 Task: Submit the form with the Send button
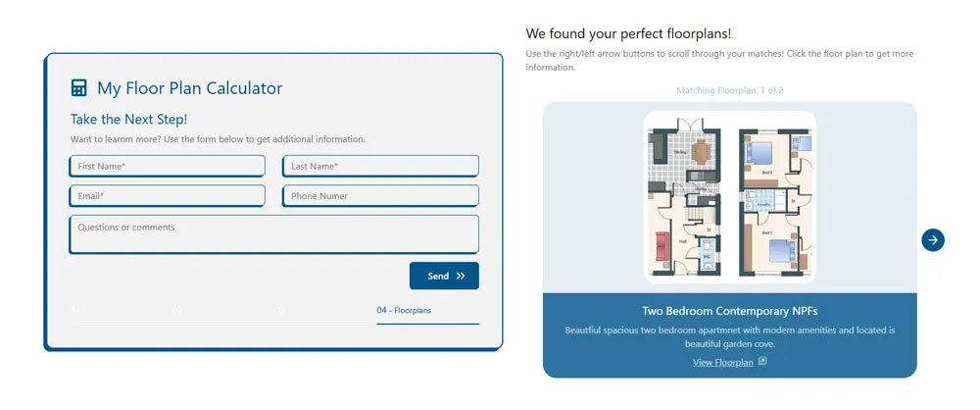click(444, 276)
